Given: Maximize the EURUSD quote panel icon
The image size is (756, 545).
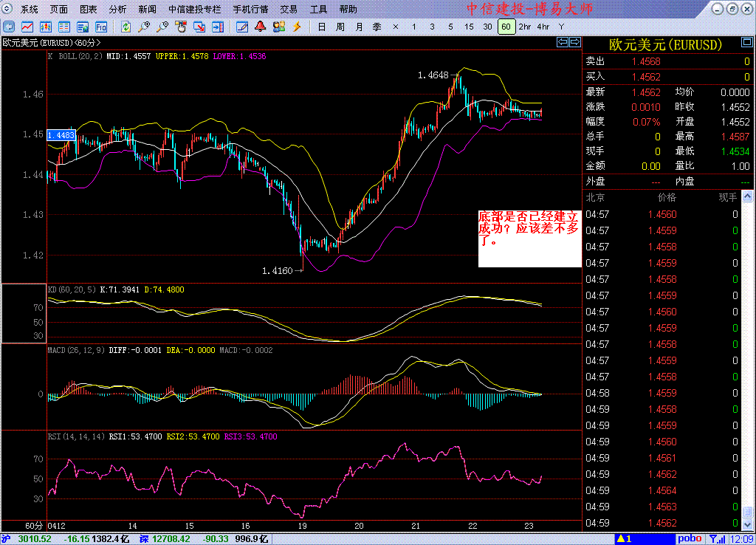Looking at the screenshot, I should (746, 42).
